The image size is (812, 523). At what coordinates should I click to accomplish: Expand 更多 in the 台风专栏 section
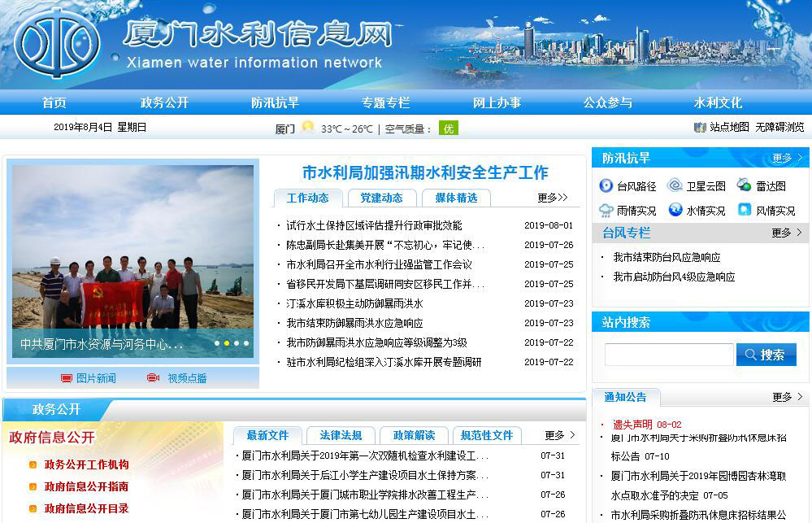click(x=787, y=233)
